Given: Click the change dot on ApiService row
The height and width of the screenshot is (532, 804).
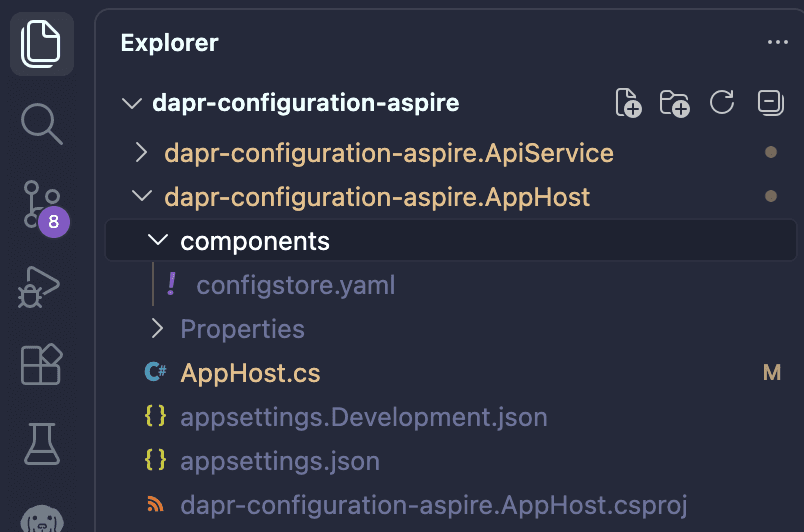Looking at the screenshot, I should click(x=771, y=152).
